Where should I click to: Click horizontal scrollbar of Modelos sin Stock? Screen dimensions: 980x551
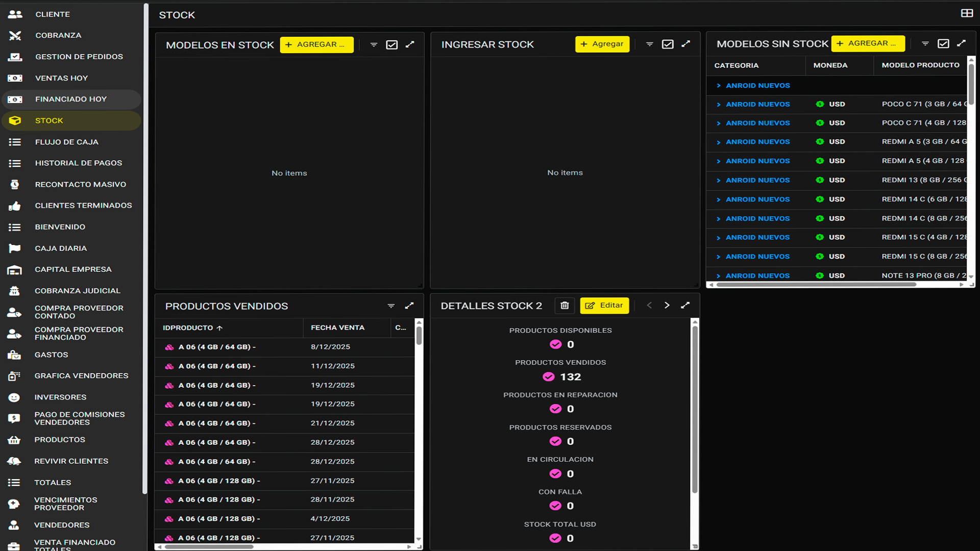[x=817, y=285]
